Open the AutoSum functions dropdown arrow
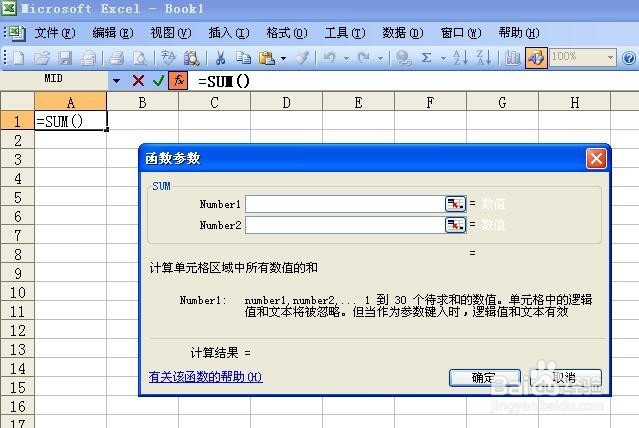This screenshot has width=639, height=428. [443, 58]
